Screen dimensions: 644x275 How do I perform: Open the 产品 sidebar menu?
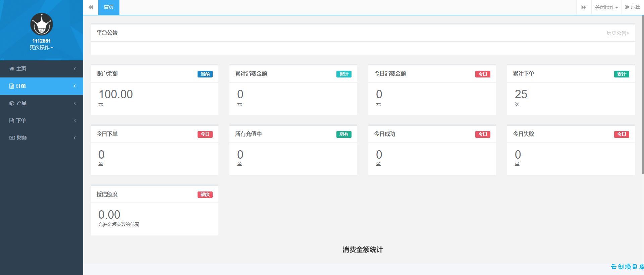[42, 103]
